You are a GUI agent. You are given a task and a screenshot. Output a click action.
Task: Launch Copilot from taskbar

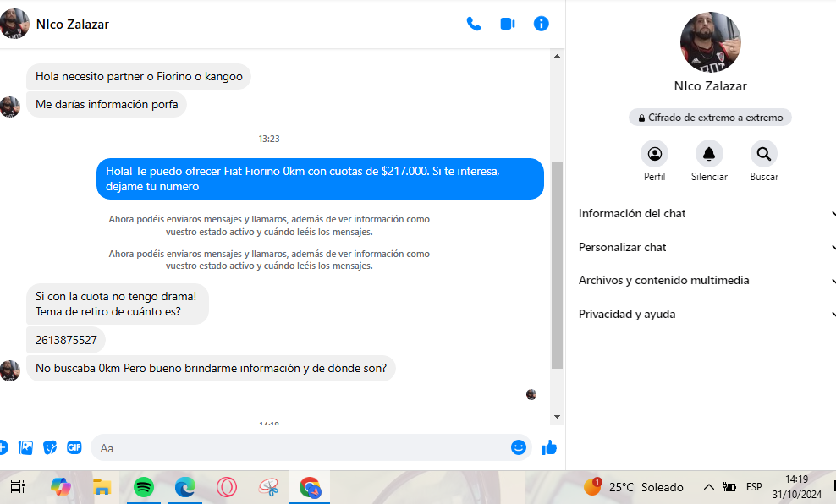[x=61, y=487]
